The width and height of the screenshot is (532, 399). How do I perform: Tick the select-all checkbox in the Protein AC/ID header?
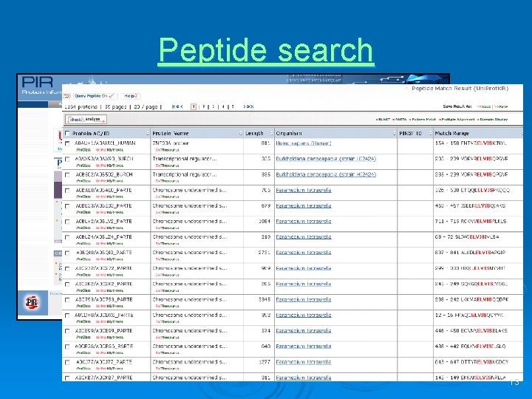(x=67, y=133)
